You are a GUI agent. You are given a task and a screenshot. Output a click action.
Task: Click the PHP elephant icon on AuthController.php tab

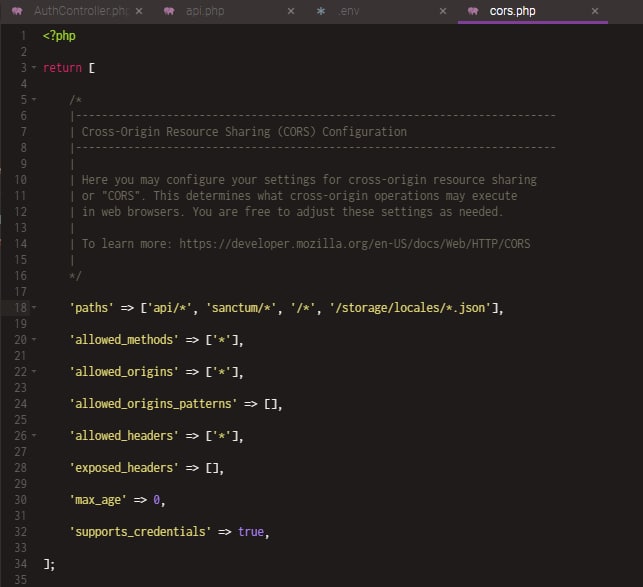point(17,11)
